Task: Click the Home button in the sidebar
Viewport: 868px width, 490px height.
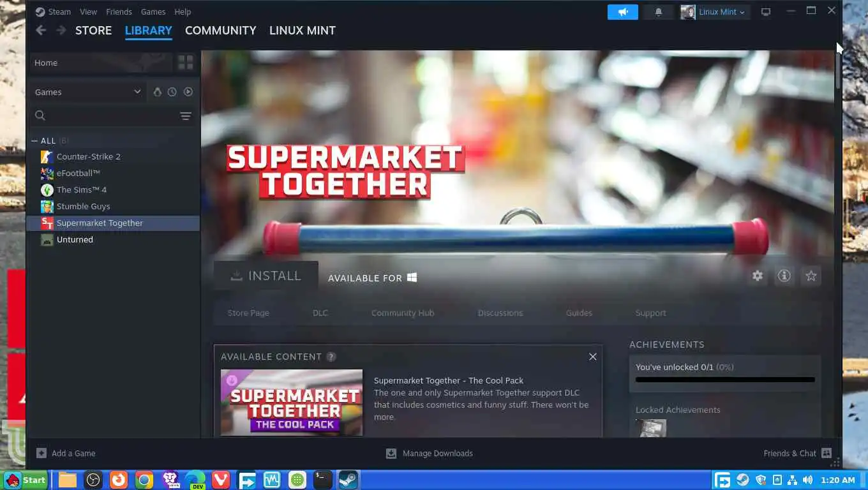Action: tap(101, 63)
